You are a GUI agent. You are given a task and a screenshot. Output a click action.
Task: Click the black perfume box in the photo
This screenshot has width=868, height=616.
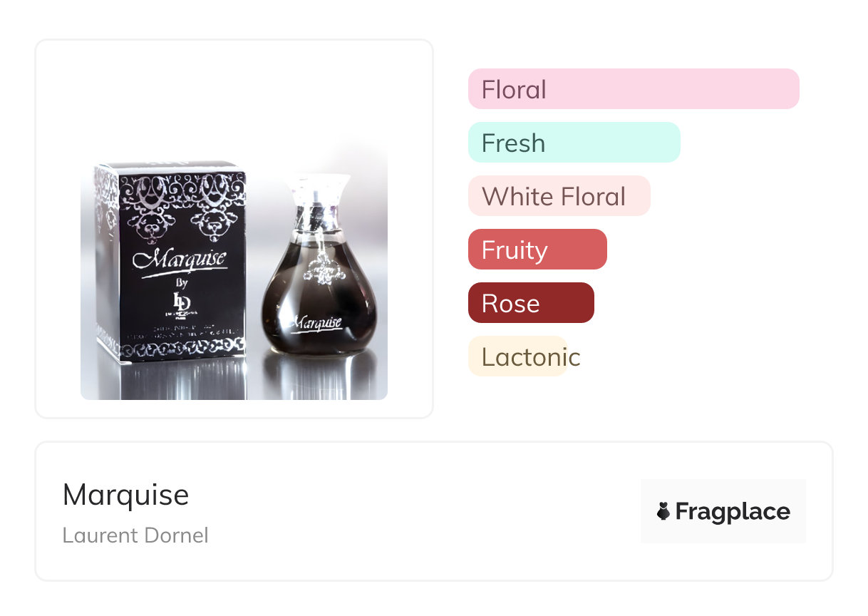172,263
